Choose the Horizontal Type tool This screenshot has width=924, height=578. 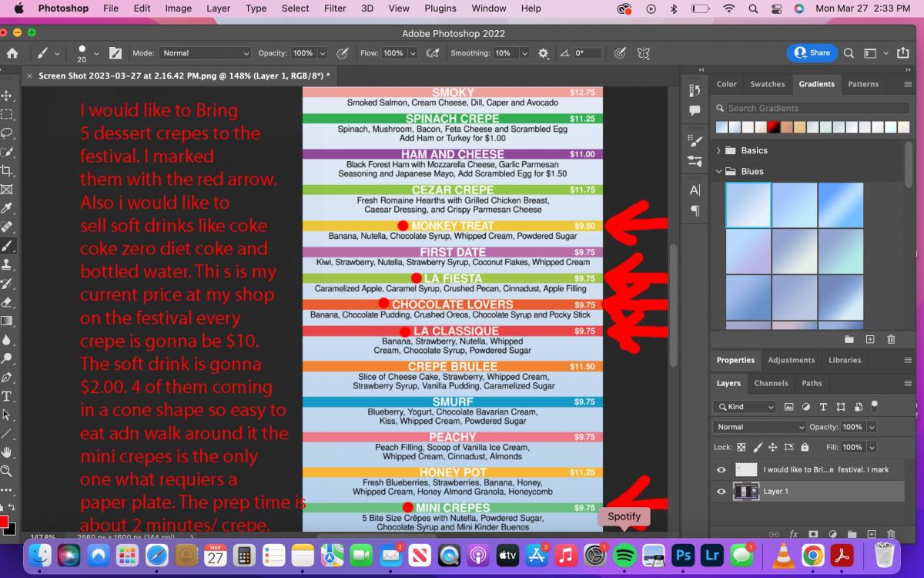tap(7, 396)
